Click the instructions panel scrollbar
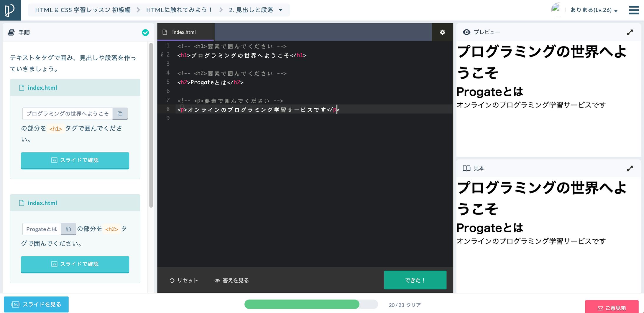The image size is (644, 313). (x=151, y=125)
